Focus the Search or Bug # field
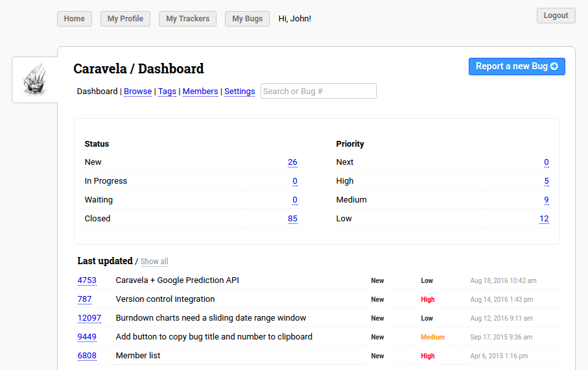588x370 pixels. pyautogui.click(x=318, y=92)
